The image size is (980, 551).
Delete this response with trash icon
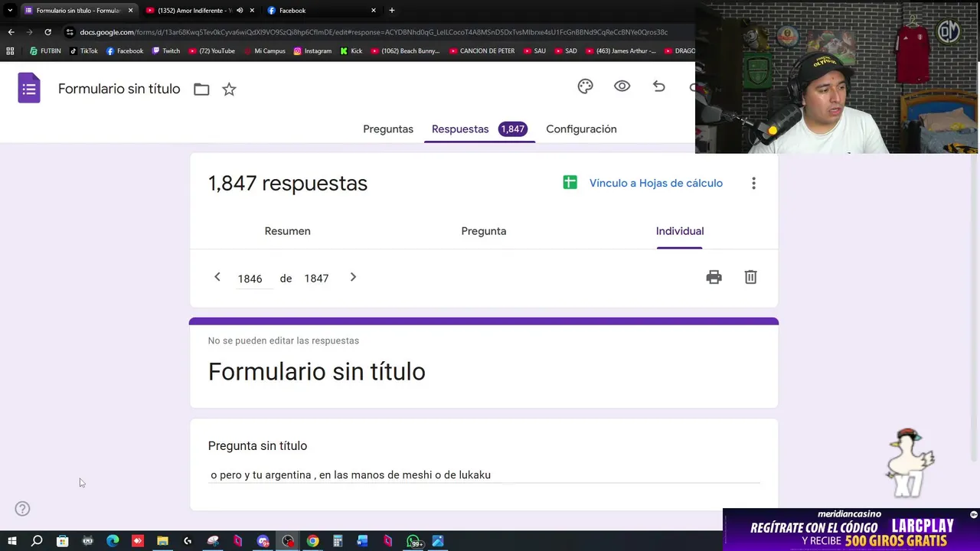coord(750,277)
